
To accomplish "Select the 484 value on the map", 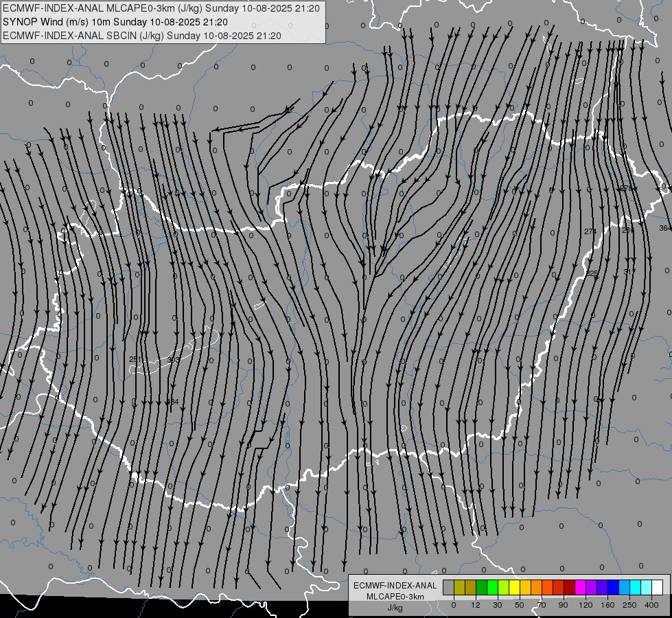I will tap(172, 402).
